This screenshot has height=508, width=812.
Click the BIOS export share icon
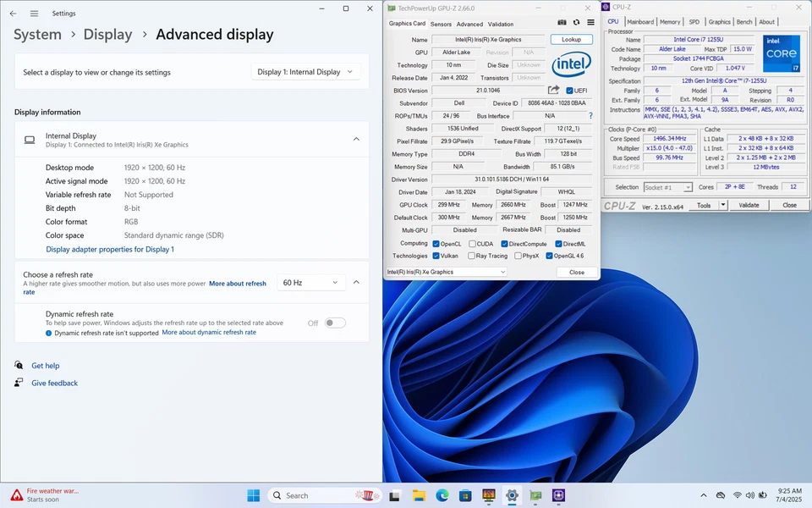(553, 91)
